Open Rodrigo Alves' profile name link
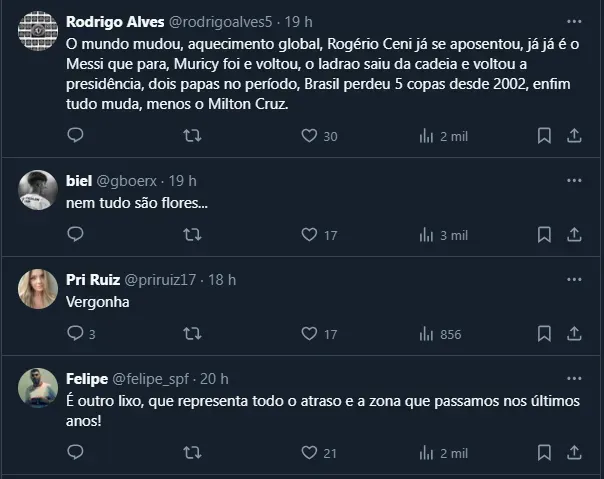The image size is (604, 479). (107, 21)
